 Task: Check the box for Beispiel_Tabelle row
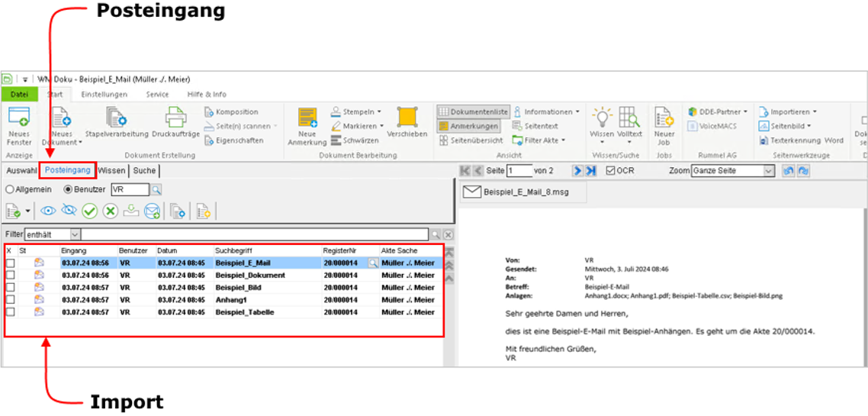click(x=11, y=312)
